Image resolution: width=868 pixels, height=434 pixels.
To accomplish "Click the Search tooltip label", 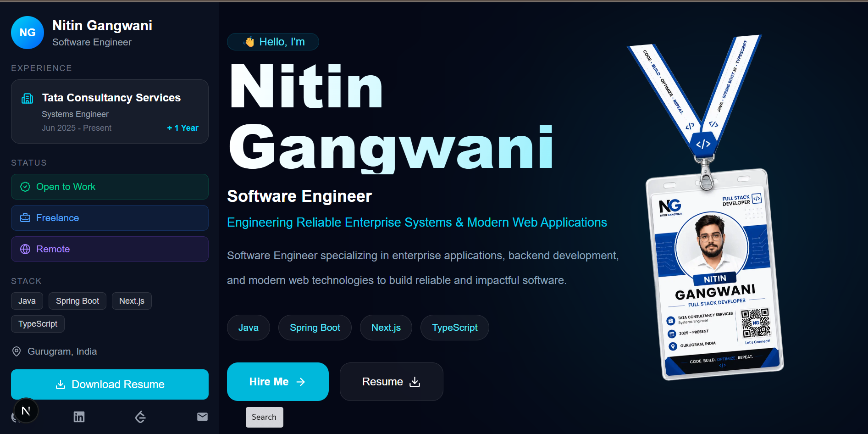I will click(x=265, y=417).
